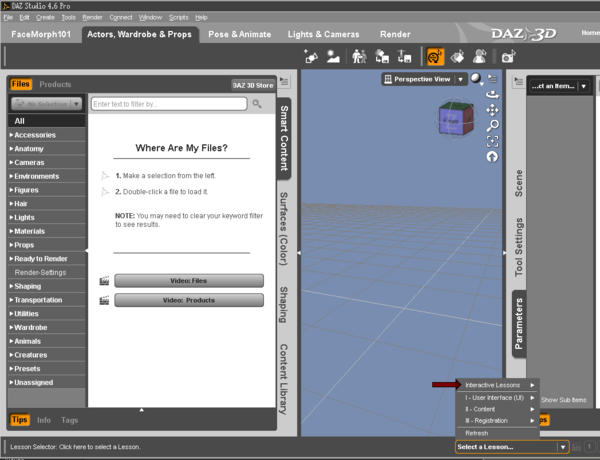
Task: Click the collapse handle on viewport left edge
Action: pyautogui.click(x=299, y=253)
